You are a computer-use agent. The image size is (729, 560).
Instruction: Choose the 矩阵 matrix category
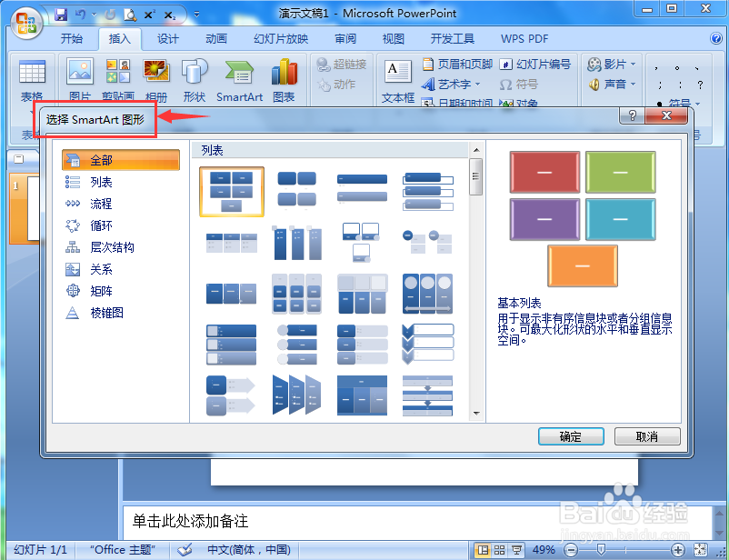click(120, 291)
